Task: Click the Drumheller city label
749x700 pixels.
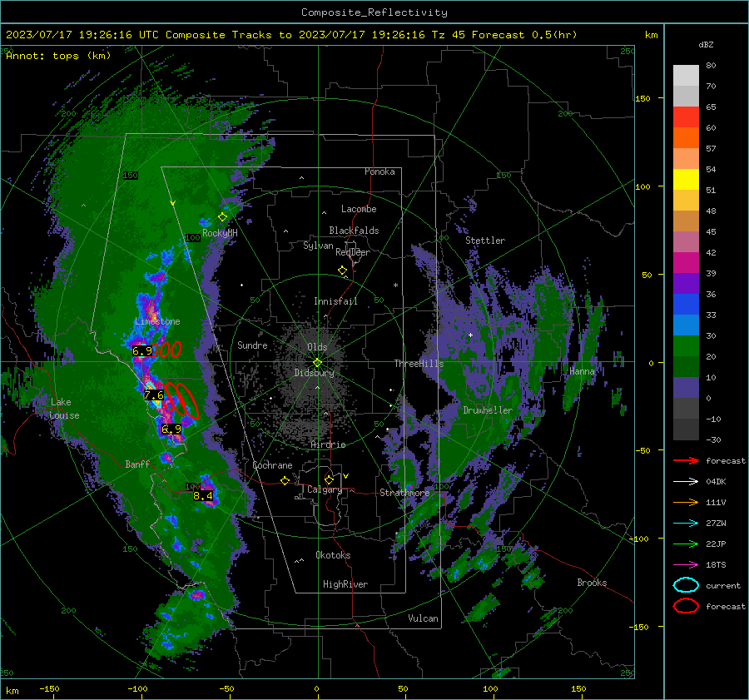Action: tap(488, 410)
